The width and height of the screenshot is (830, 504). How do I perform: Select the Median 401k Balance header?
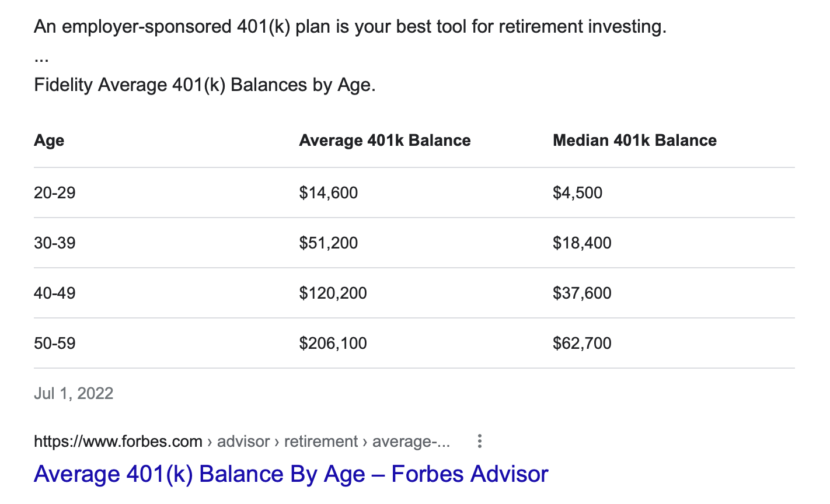(x=634, y=141)
